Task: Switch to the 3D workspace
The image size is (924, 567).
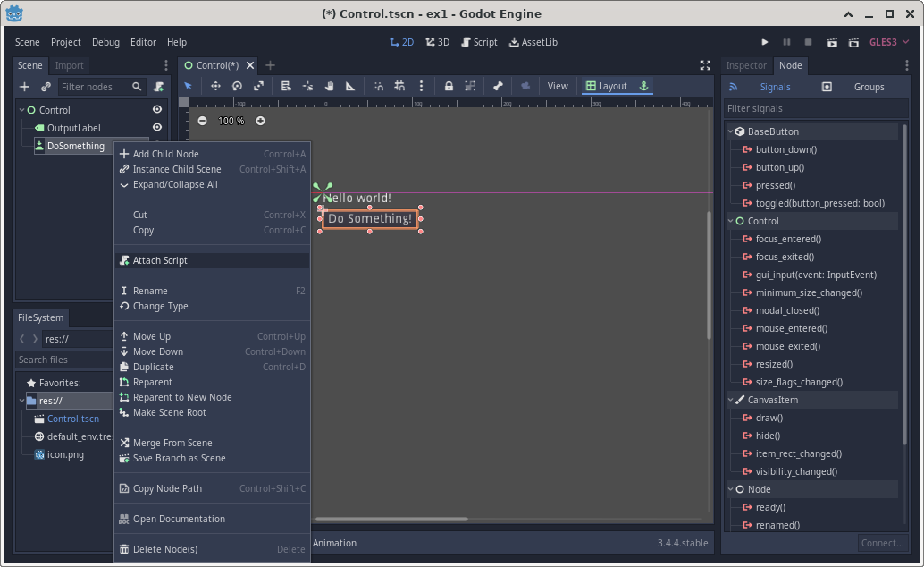Action: click(437, 42)
